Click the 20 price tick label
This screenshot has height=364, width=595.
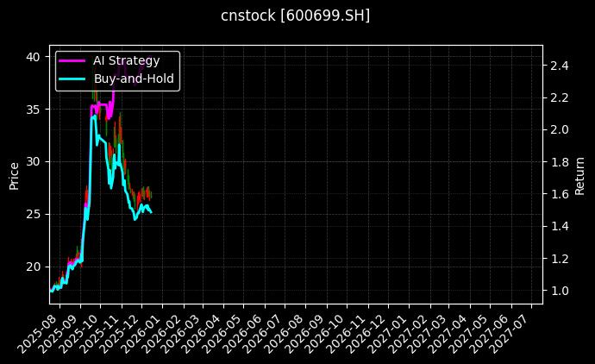(32, 267)
